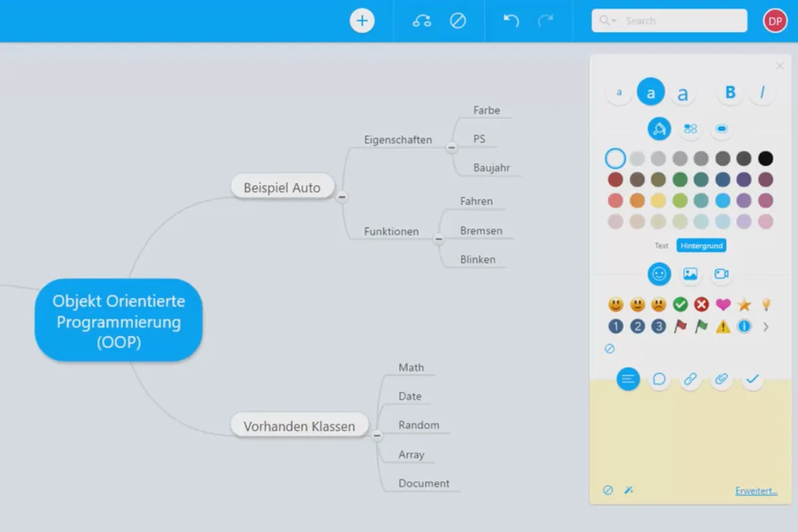The image size is (798, 532).
Task: Collapse the Funktionen branch
Action: (438, 239)
